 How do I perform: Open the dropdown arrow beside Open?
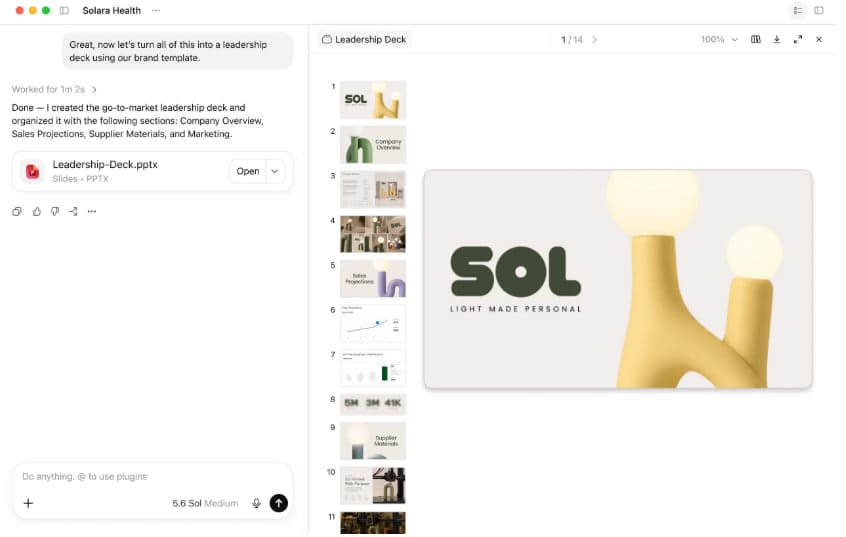[277, 172]
